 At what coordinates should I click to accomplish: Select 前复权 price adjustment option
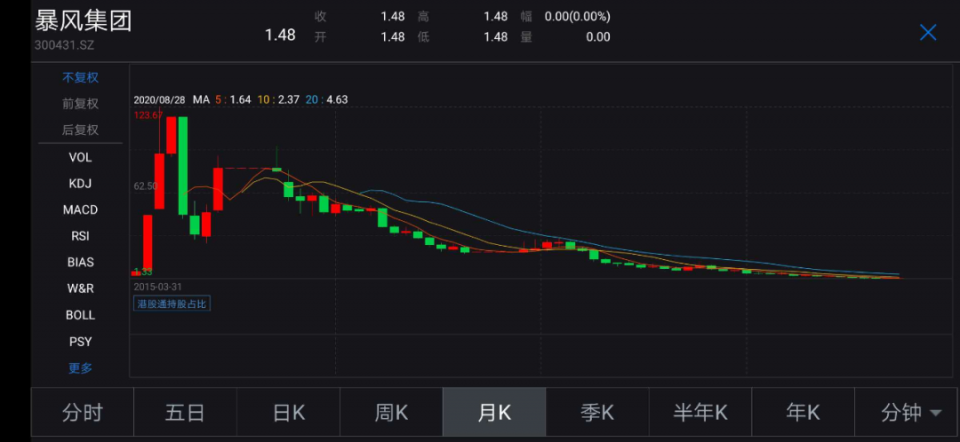coord(80,104)
